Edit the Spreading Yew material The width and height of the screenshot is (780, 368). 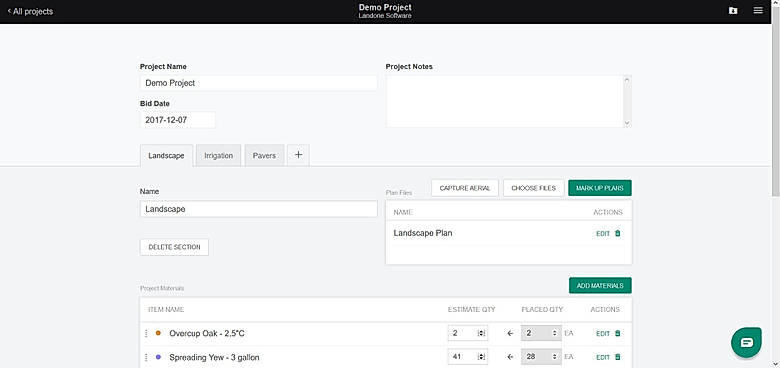[x=603, y=357]
